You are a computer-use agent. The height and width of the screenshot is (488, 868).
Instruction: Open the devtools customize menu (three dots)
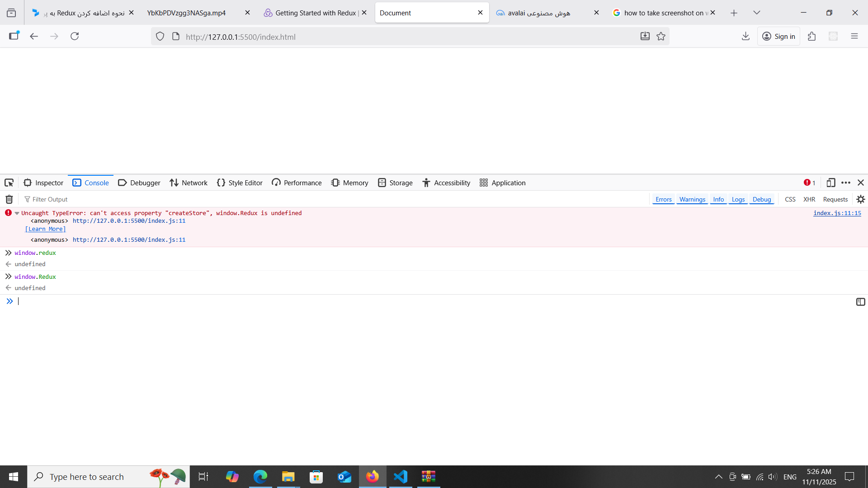(x=846, y=183)
